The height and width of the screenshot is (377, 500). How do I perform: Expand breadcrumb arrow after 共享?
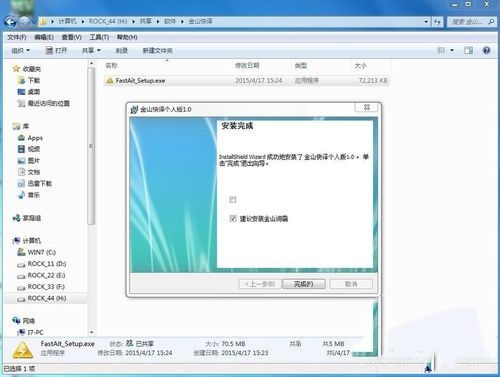tap(158, 21)
